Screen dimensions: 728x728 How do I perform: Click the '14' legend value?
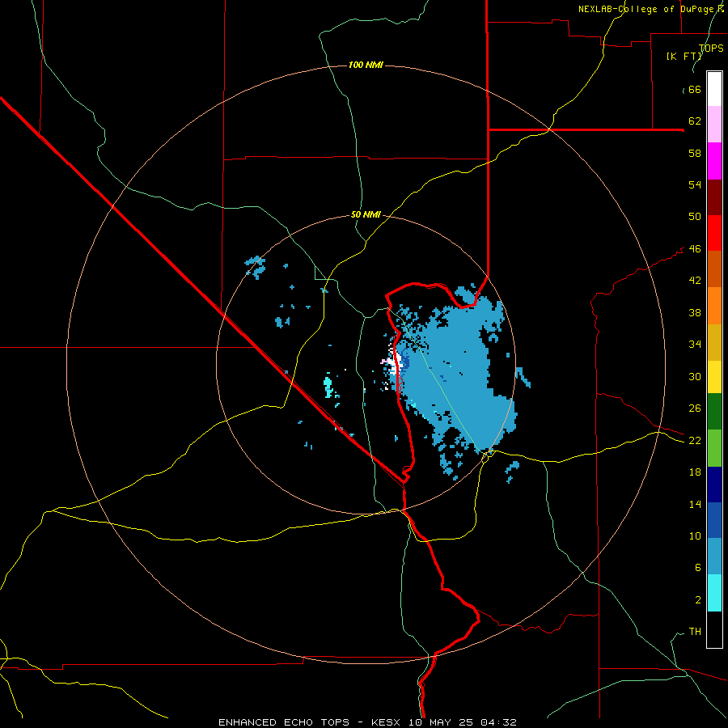(x=695, y=504)
